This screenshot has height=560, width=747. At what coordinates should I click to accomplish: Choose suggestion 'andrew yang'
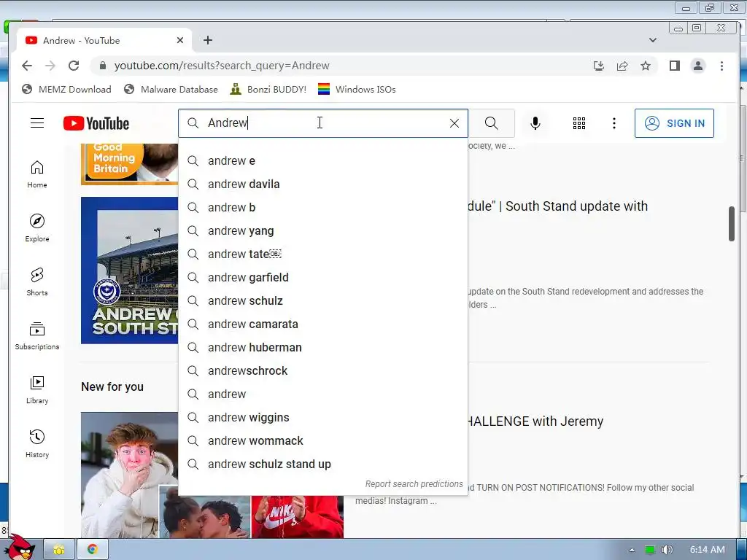click(323, 231)
